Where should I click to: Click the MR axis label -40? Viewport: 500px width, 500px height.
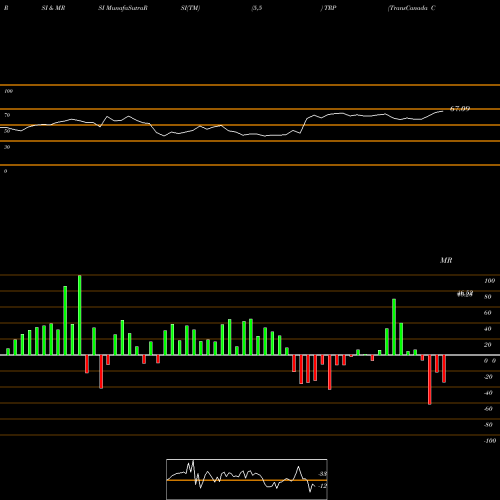488,393
